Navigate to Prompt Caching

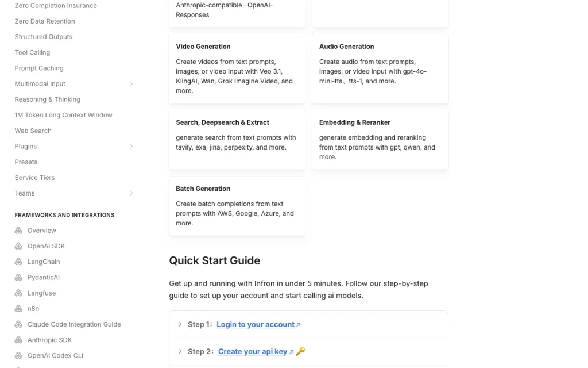[39, 68]
